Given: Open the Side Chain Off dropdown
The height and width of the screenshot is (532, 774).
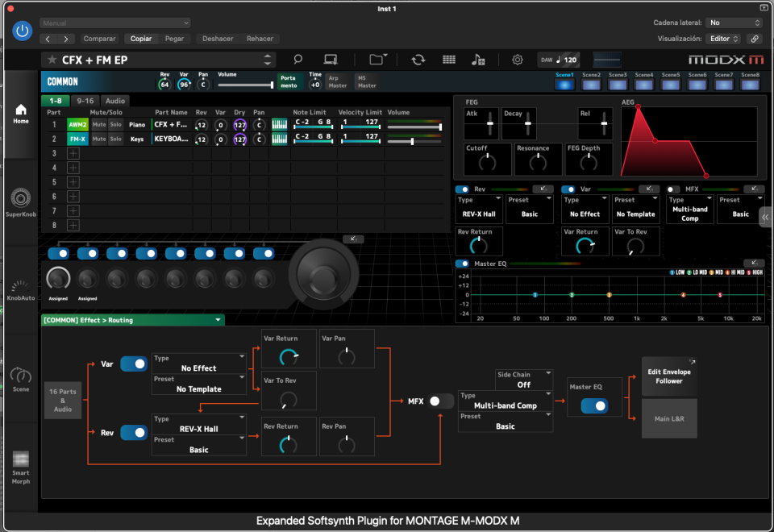Looking at the screenshot, I should coord(524,380).
